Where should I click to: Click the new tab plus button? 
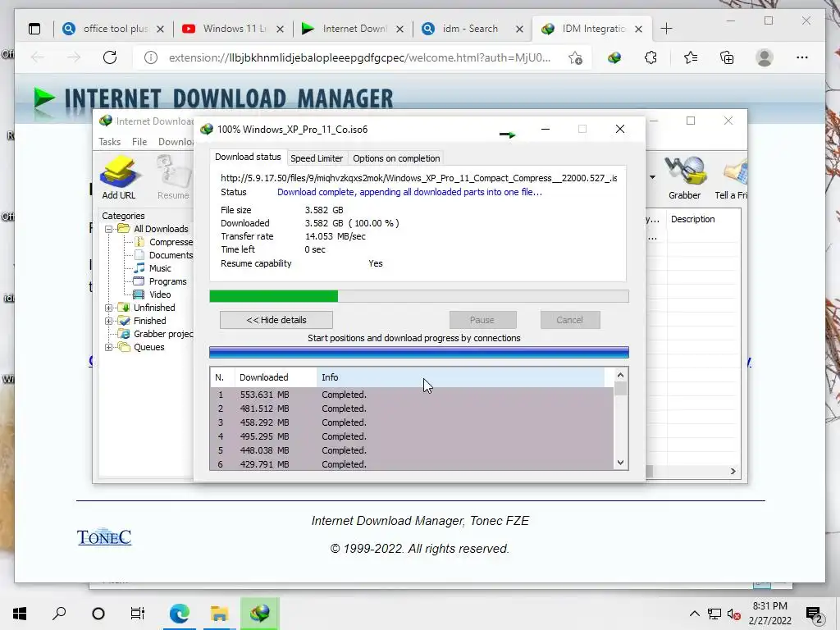tap(666, 29)
